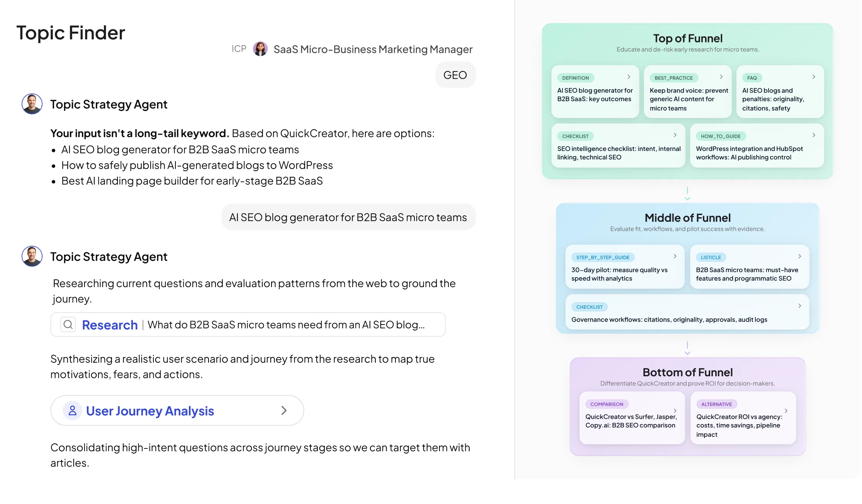The width and height of the screenshot is (862, 504).
Task: Expand the QuickCreator ROI vs agency card
Action: pyautogui.click(x=786, y=411)
